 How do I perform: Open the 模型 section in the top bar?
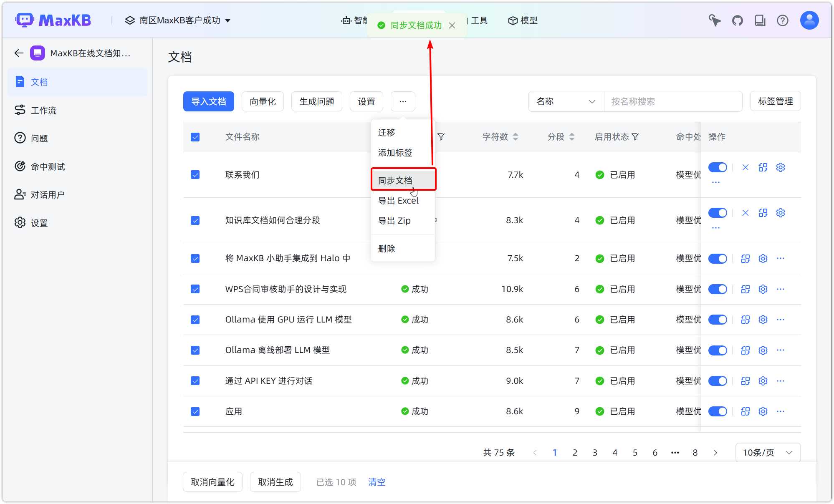[x=523, y=20]
